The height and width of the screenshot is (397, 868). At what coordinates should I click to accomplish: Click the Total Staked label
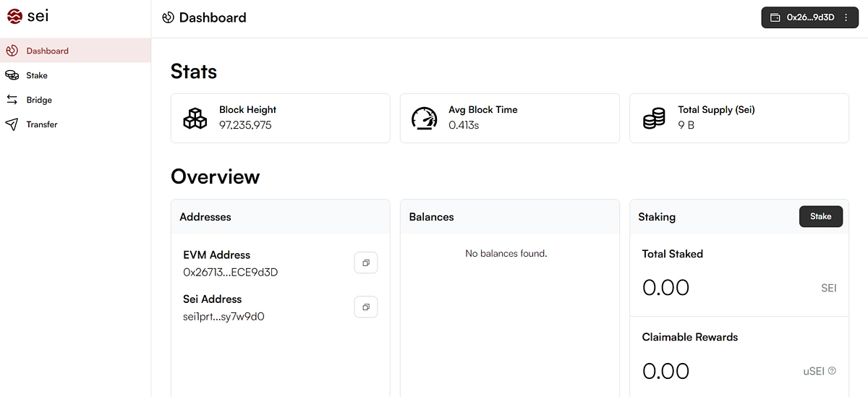pyautogui.click(x=673, y=254)
